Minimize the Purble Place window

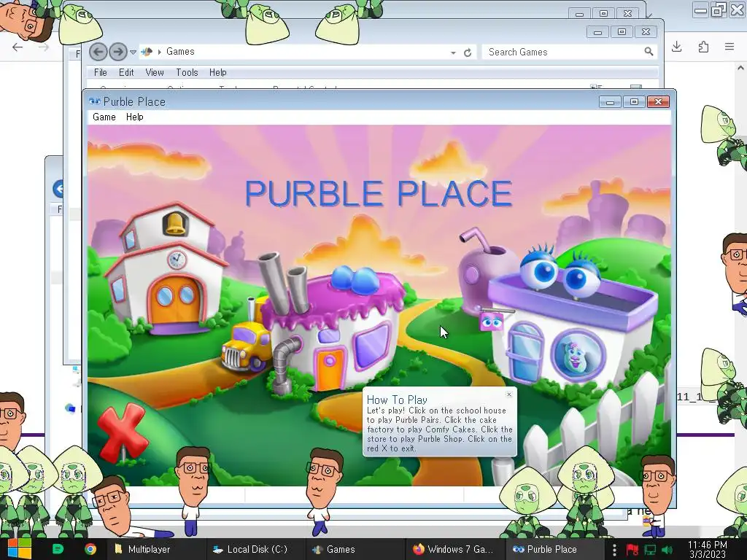(610, 101)
